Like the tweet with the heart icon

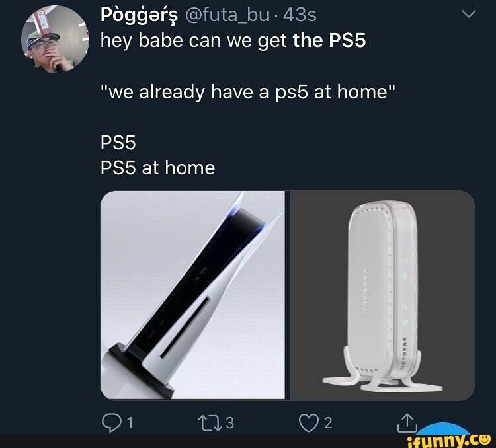(308, 423)
